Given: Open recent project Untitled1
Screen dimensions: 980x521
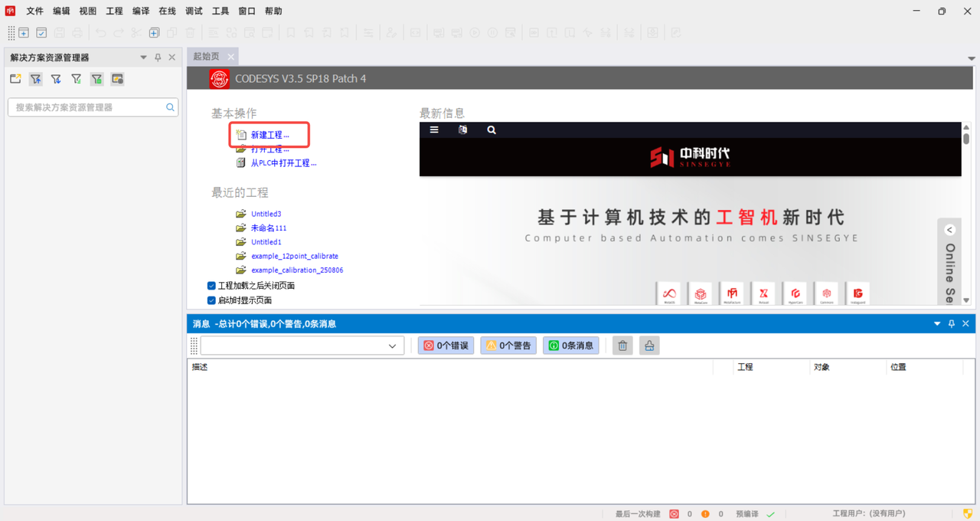Looking at the screenshot, I should pos(266,242).
